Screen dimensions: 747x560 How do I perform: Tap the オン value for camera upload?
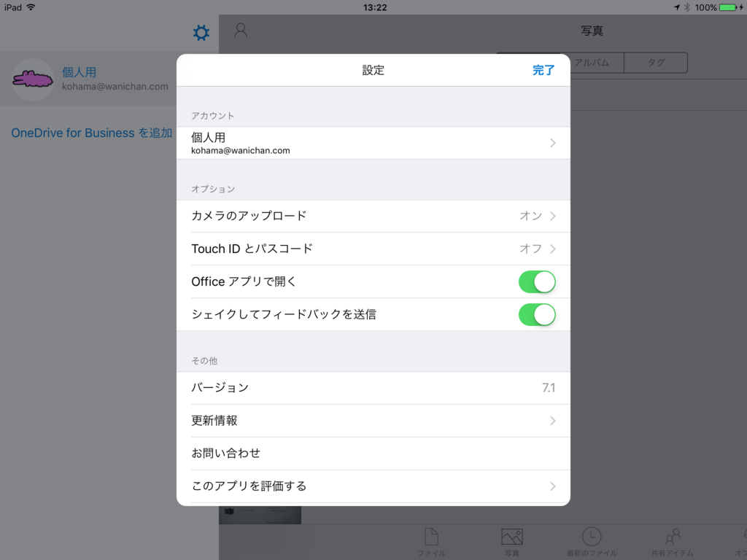(x=531, y=216)
